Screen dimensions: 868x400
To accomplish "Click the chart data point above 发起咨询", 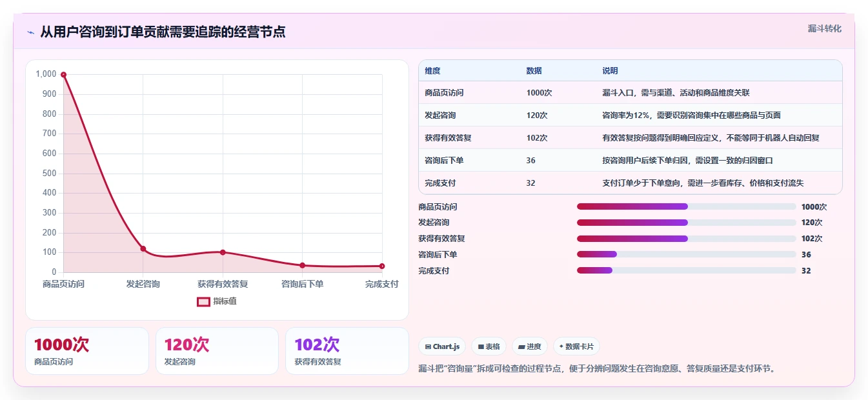I will (143, 248).
